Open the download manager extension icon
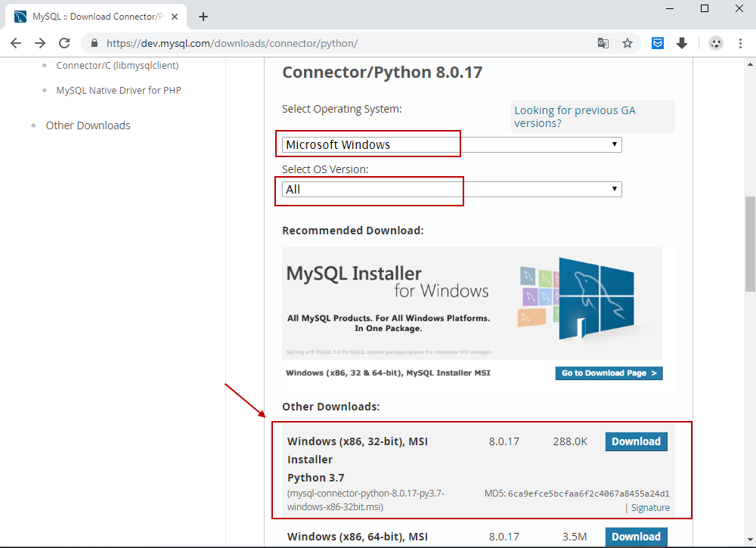This screenshot has height=548, width=756. pos(682,43)
